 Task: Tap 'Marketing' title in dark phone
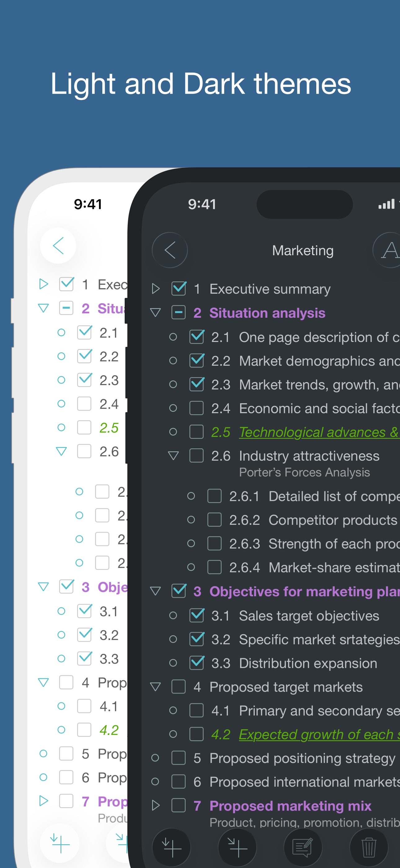tap(303, 251)
